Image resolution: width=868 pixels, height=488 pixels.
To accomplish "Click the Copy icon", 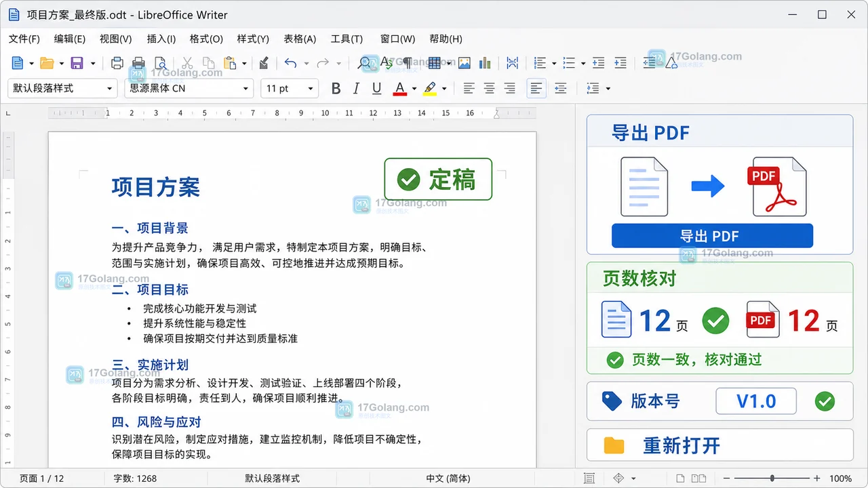I will 208,63.
